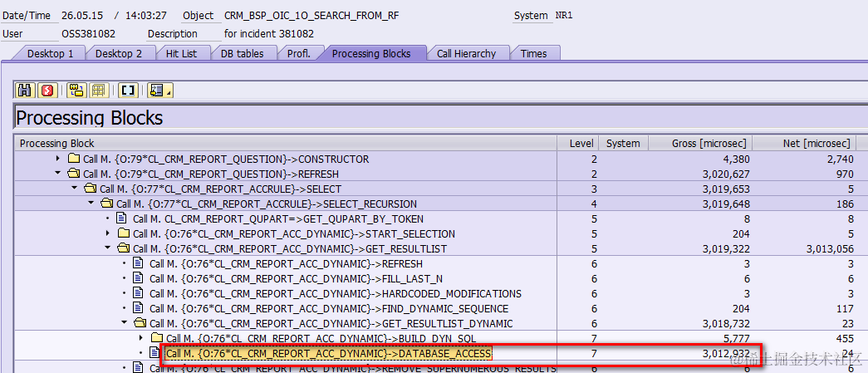
Task: Click net value 2,740
Action: [840, 160]
